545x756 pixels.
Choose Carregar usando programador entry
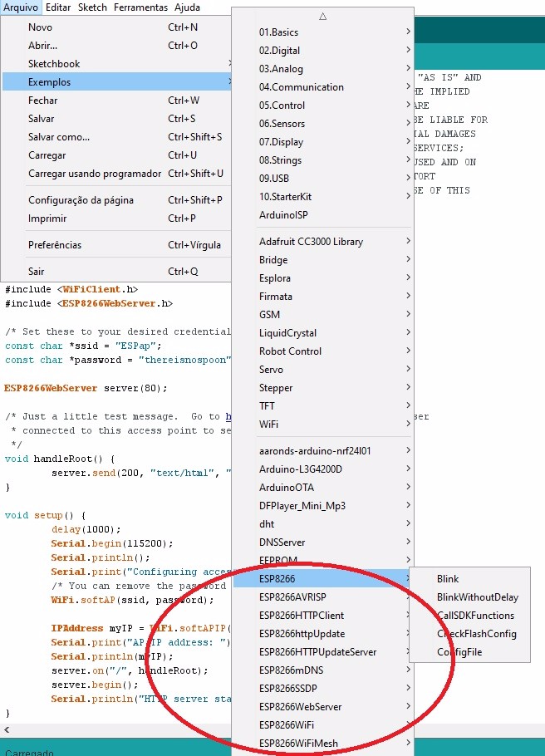[x=116, y=174]
